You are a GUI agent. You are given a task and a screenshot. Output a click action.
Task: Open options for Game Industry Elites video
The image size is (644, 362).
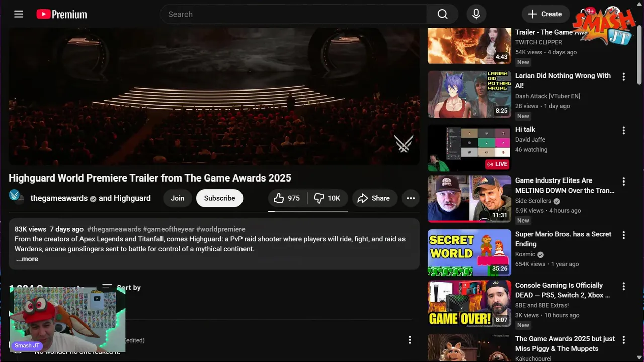click(624, 182)
